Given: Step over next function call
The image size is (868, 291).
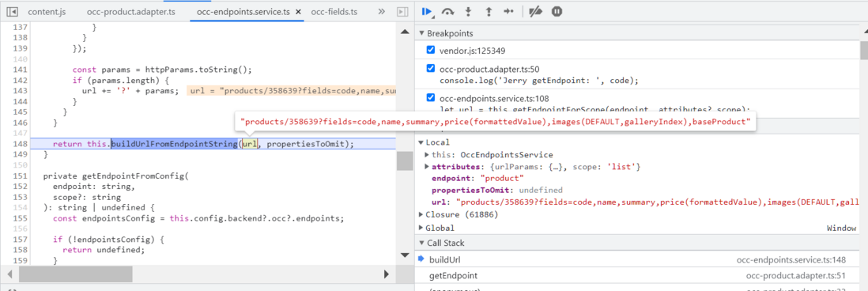Looking at the screenshot, I should pyautogui.click(x=448, y=12).
